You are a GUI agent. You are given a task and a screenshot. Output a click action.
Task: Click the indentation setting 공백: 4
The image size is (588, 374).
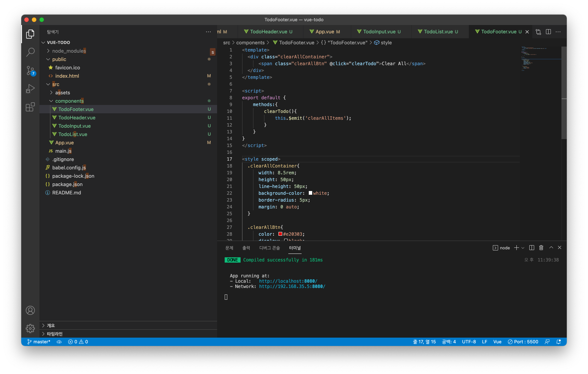pyautogui.click(x=449, y=342)
